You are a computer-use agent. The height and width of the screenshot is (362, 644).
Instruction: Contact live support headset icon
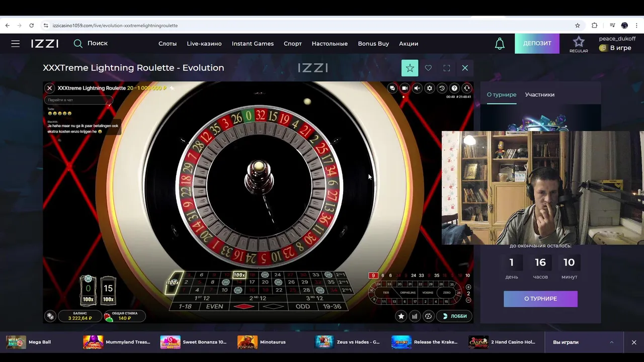[467, 88]
